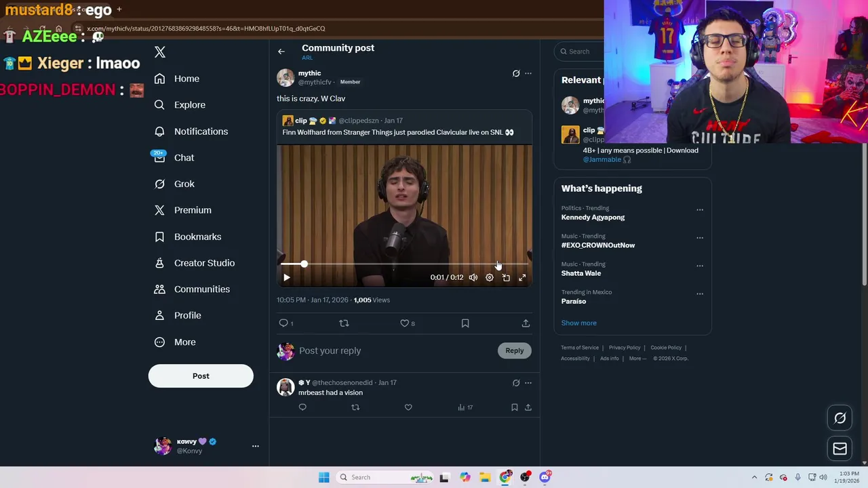Open Bookmarks in the sidebar
The image size is (868, 488).
pos(188,237)
